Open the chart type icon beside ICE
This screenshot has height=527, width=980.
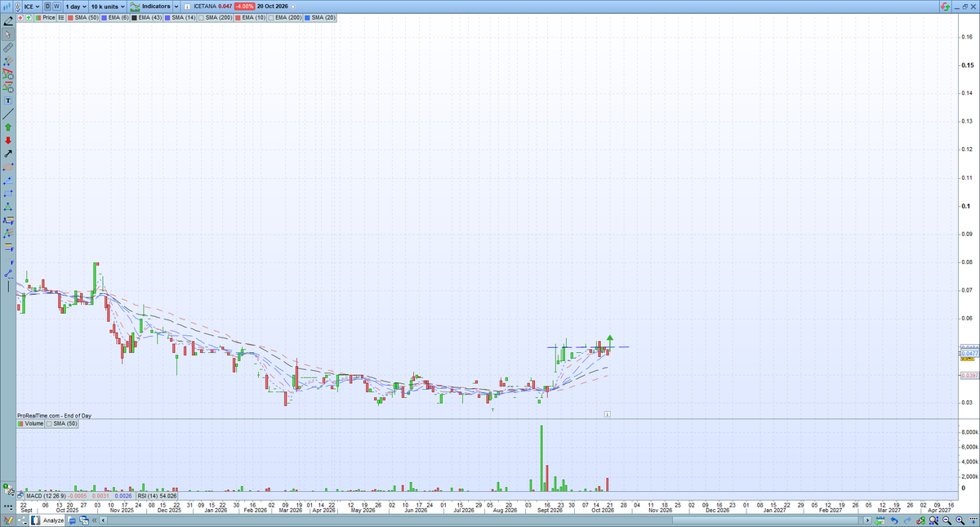coord(7,6)
